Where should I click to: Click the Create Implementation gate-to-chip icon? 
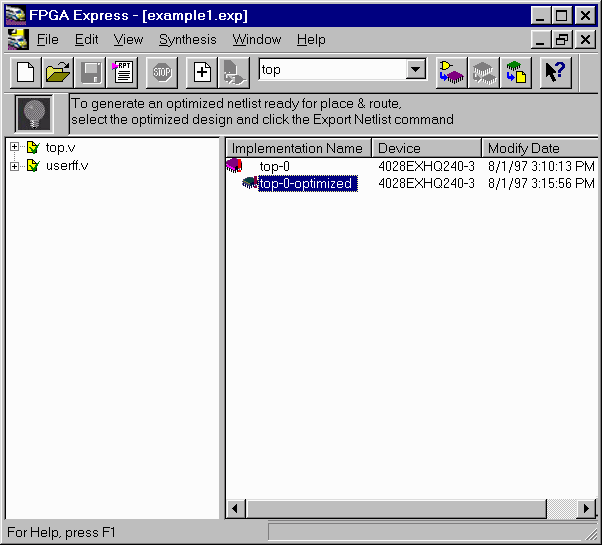tap(452, 72)
